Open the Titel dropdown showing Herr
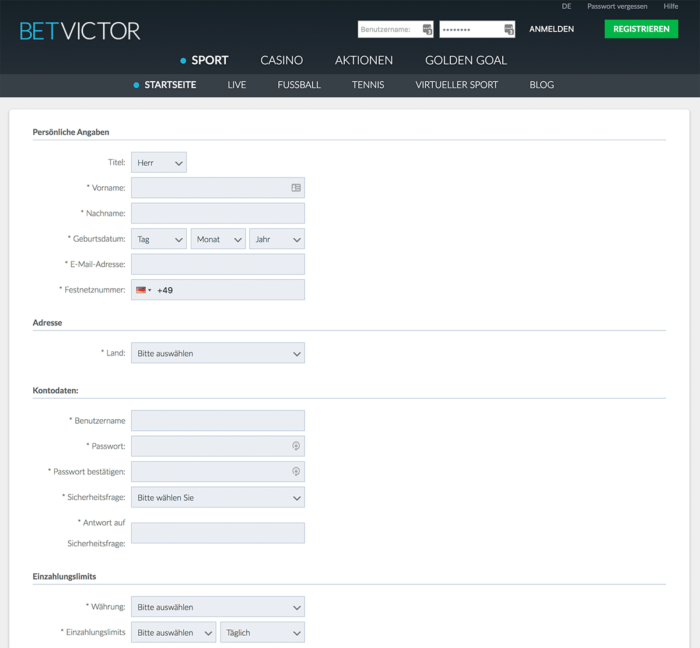 click(x=159, y=162)
